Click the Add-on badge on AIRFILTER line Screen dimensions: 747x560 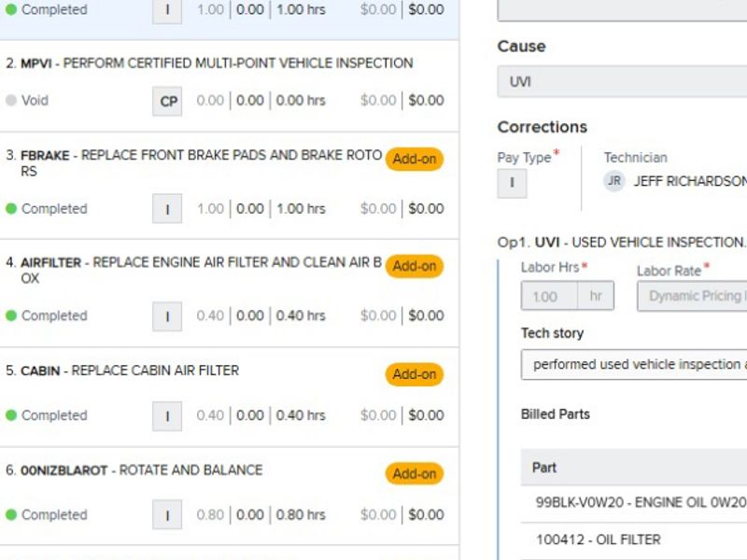[x=414, y=266]
